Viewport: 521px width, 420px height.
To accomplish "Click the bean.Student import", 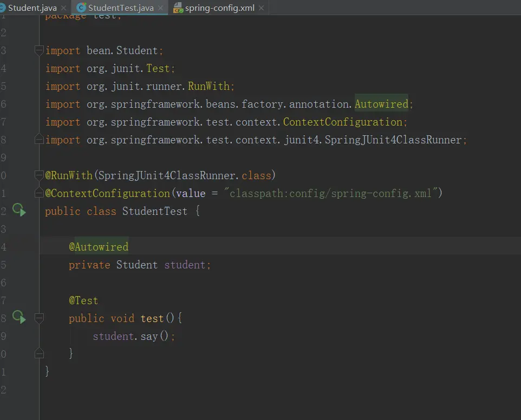I will click(x=122, y=50).
